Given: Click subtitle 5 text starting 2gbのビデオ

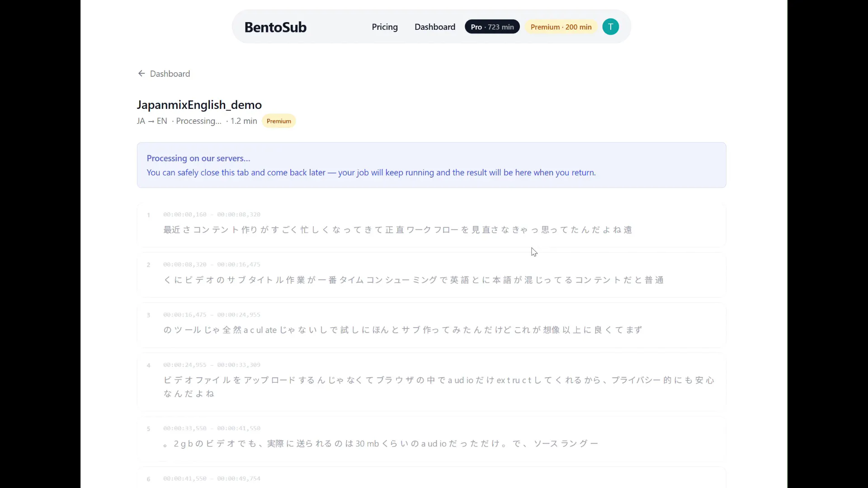Looking at the screenshot, I should click(x=381, y=444).
